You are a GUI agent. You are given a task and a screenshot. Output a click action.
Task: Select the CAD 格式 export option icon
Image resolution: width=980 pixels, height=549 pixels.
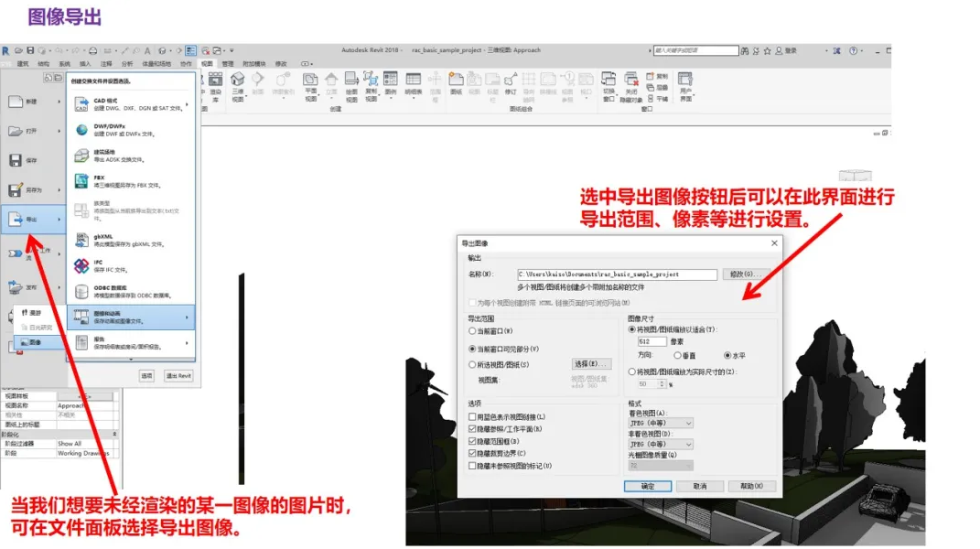(x=80, y=105)
